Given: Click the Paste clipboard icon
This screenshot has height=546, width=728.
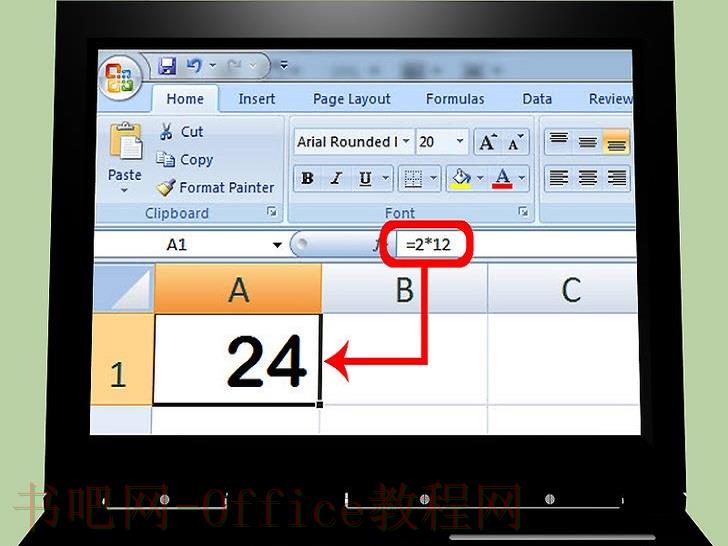Looking at the screenshot, I should click(x=125, y=140).
